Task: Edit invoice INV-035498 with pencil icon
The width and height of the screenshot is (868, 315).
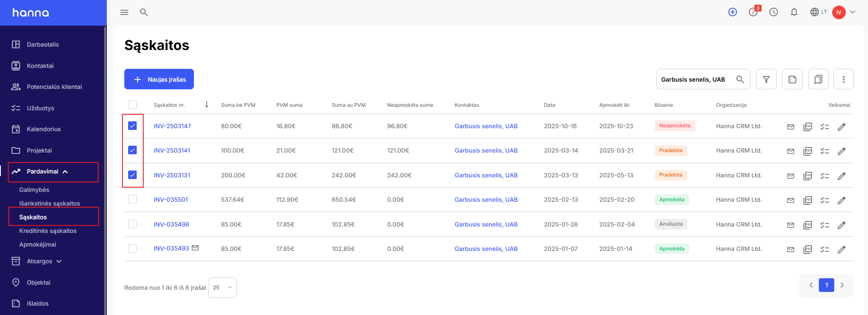Action: click(842, 225)
